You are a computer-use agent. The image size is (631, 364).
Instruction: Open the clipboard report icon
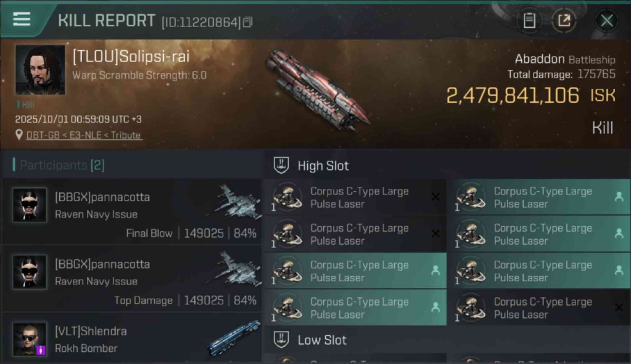(529, 20)
